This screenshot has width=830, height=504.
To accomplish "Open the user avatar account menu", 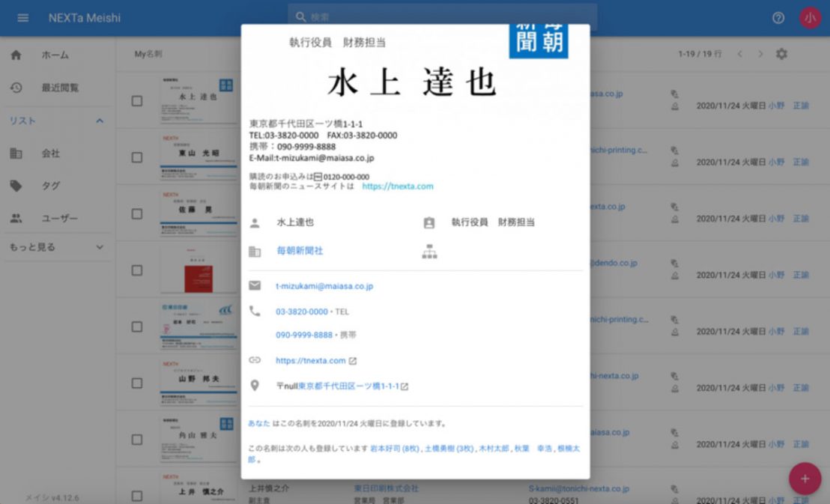I will point(809,17).
